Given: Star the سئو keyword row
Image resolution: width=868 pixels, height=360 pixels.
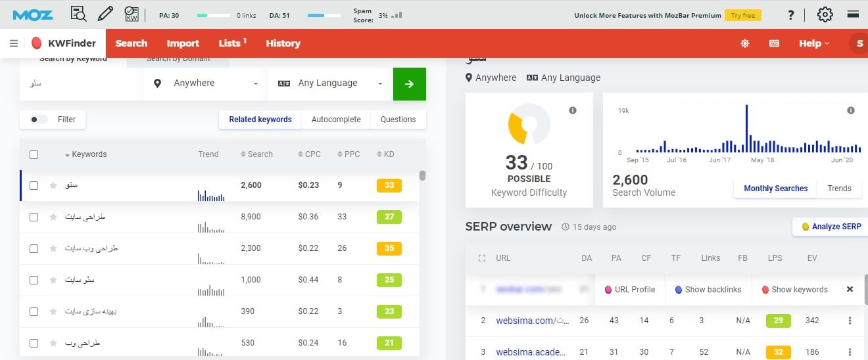Looking at the screenshot, I should tap(53, 185).
